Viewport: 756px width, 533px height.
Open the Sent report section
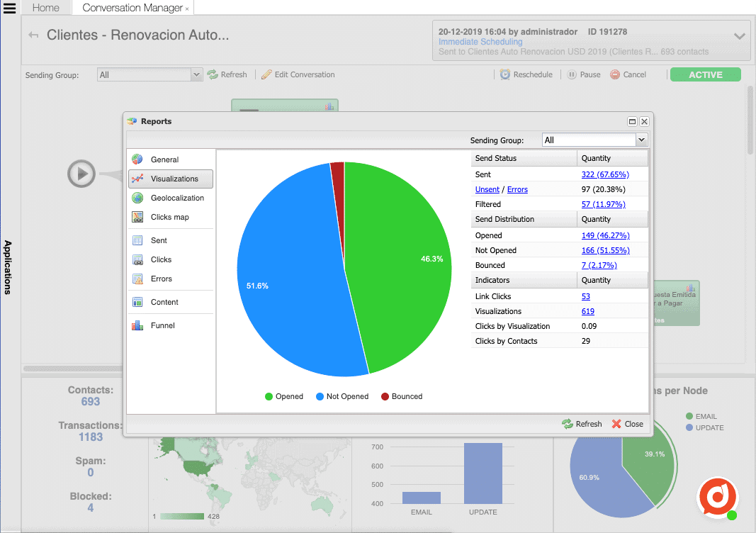click(160, 240)
